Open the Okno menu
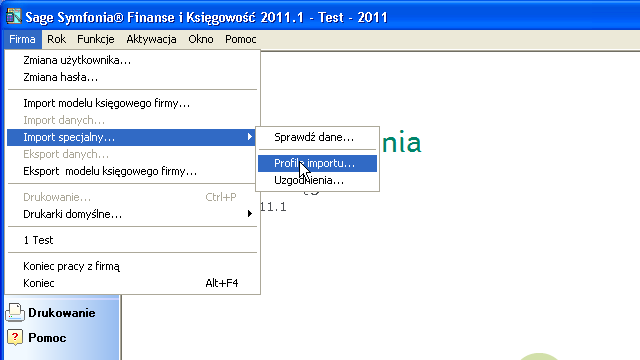The height and width of the screenshot is (360, 640). [200, 39]
